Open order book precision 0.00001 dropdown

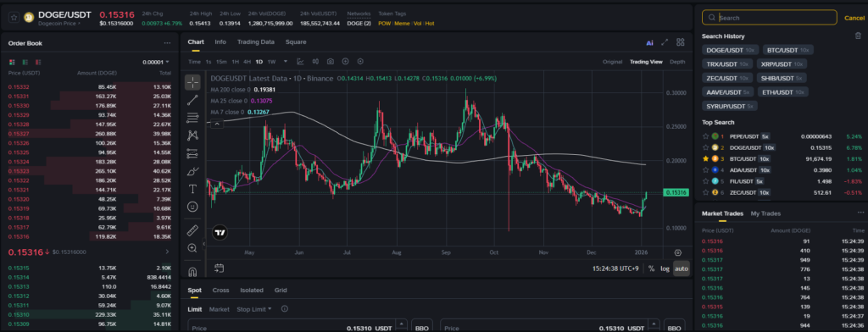(156, 62)
